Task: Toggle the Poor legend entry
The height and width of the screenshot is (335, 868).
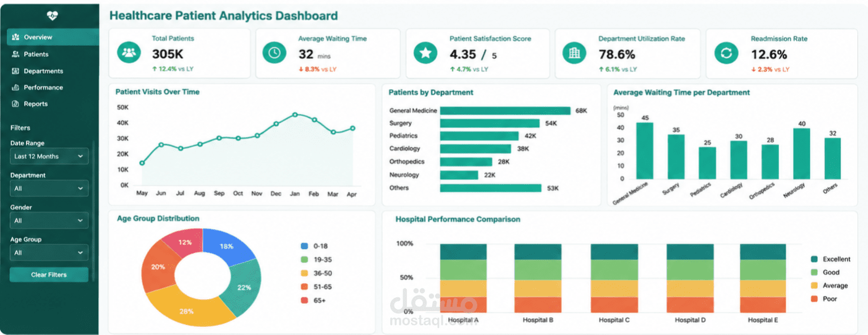Action: (824, 299)
